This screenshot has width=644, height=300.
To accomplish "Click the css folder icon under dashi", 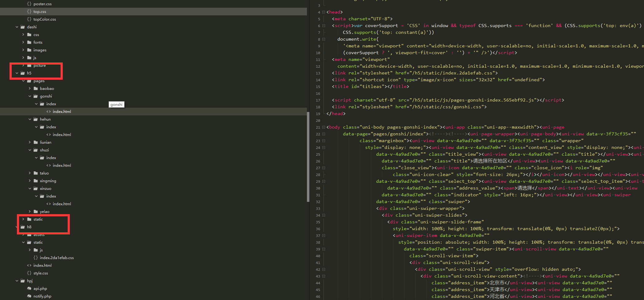I will [29, 35].
